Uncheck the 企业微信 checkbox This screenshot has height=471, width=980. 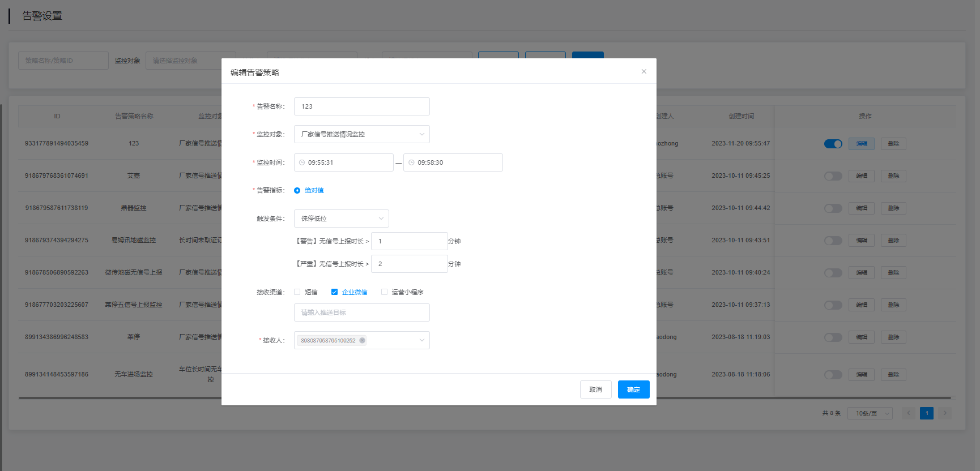[x=334, y=292]
